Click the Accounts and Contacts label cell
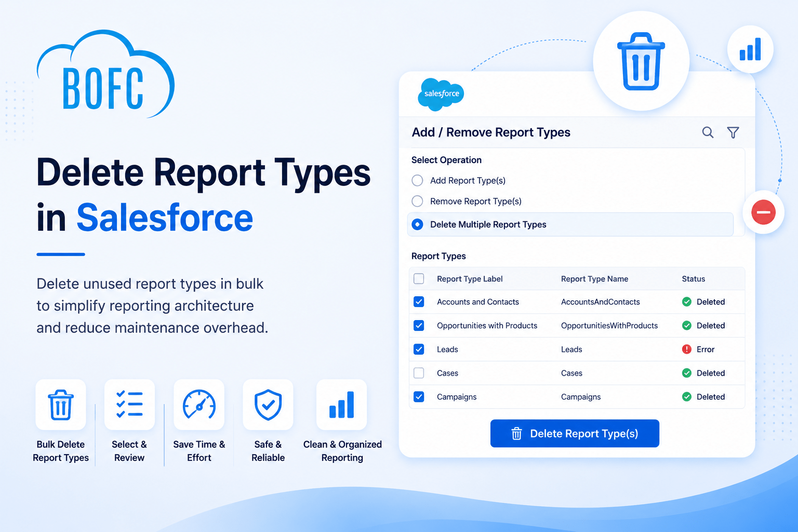This screenshot has width=798, height=532. click(478, 302)
